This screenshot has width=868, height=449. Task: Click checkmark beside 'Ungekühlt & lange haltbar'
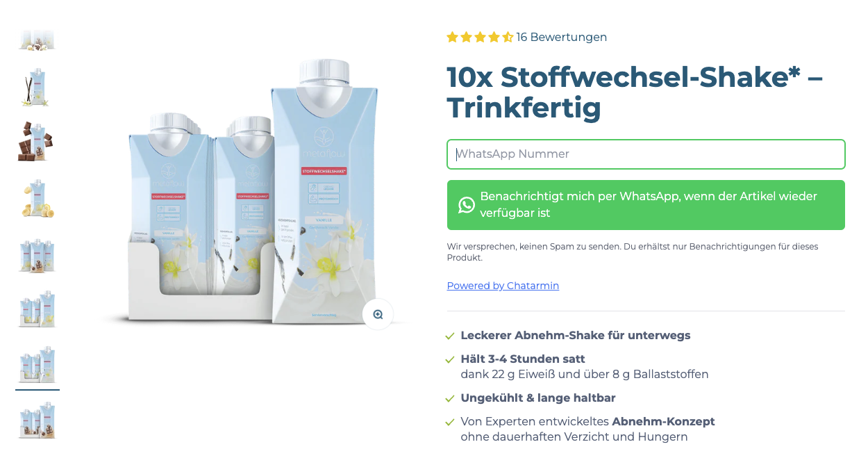450,398
